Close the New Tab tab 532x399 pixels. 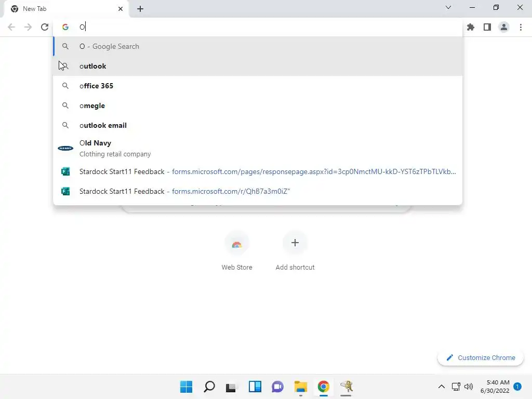click(x=121, y=9)
